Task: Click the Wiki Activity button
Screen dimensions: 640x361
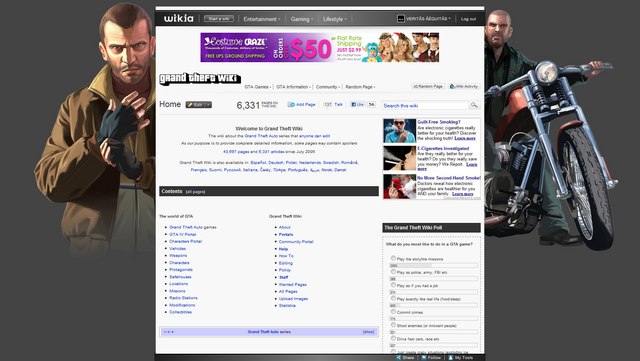Action: click(464, 87)
